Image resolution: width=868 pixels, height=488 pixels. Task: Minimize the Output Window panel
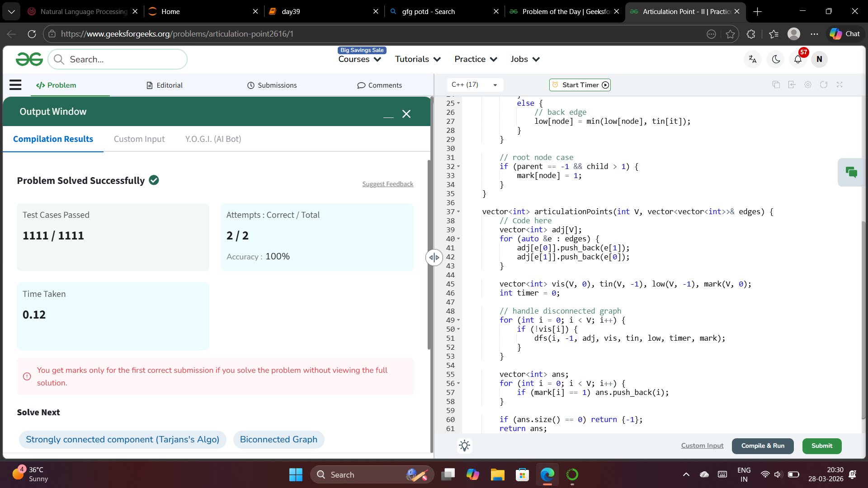coord(388,115)
